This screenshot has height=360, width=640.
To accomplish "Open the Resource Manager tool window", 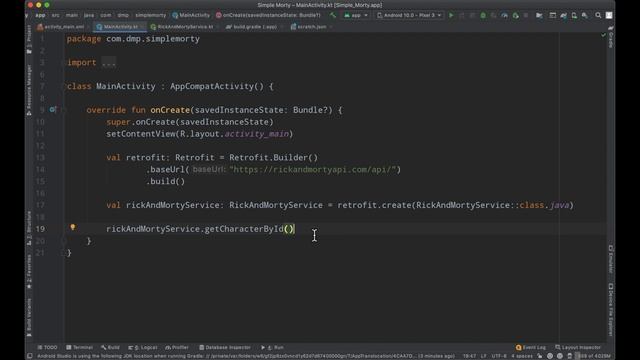I will [29, 89].
